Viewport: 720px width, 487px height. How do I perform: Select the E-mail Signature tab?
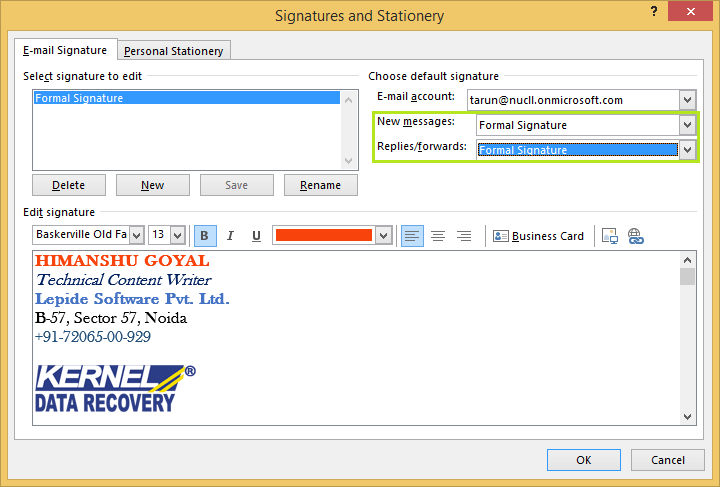pos(66,50)
